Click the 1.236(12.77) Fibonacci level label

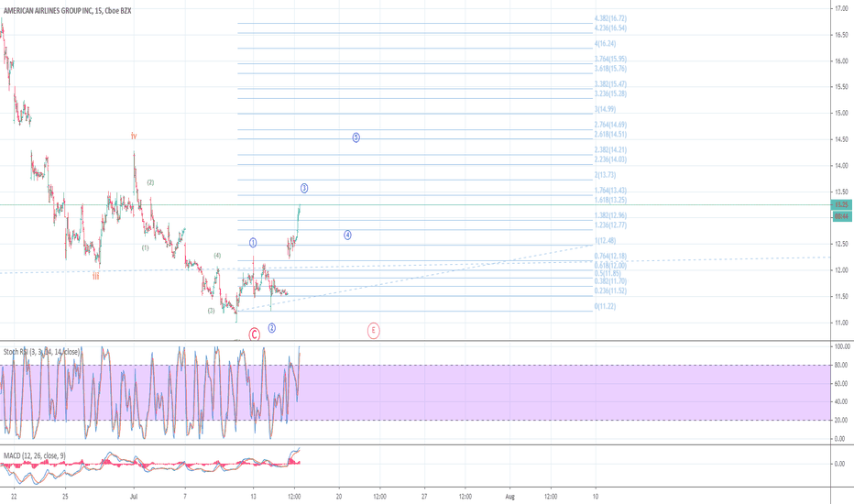pos(610,225)
